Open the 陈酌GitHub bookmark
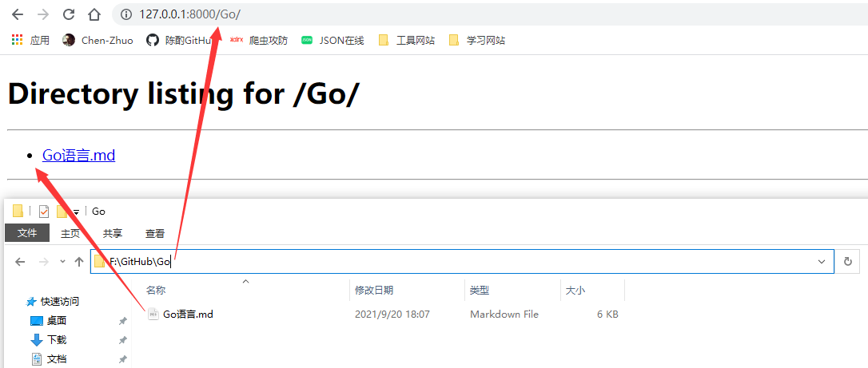The height and width of the screenshot is (368, 868). pos(180,41)
